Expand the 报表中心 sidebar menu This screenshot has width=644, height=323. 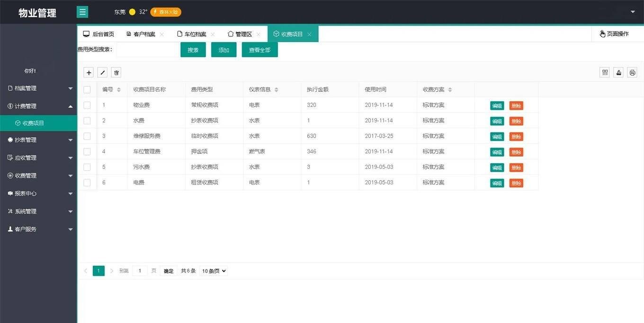pyautogui.click(x=38, y=193)
